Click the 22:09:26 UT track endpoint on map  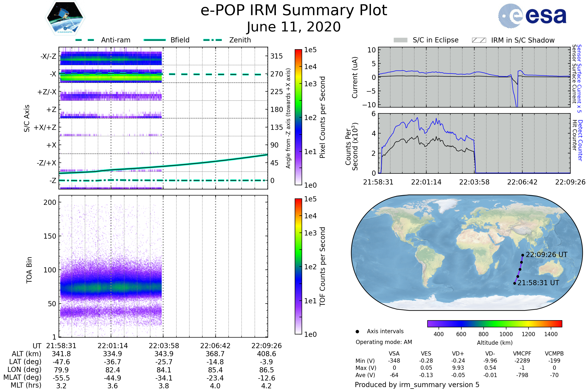click(x=523, y=255)
